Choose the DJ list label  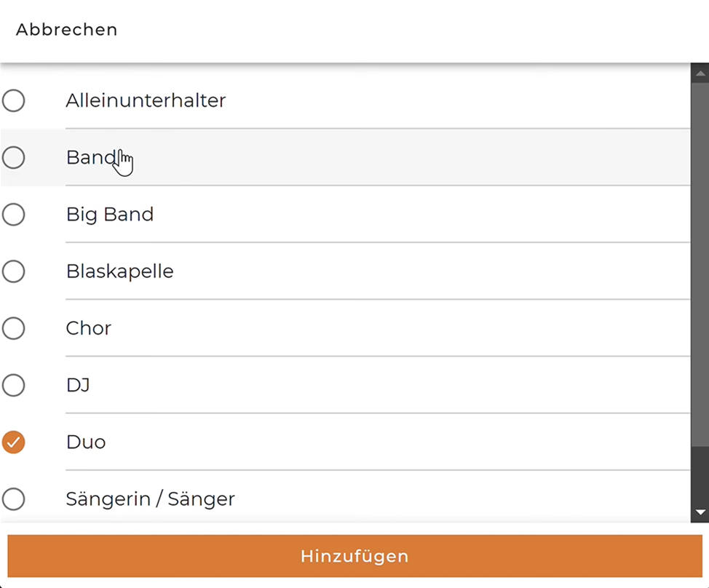point(78,385)
